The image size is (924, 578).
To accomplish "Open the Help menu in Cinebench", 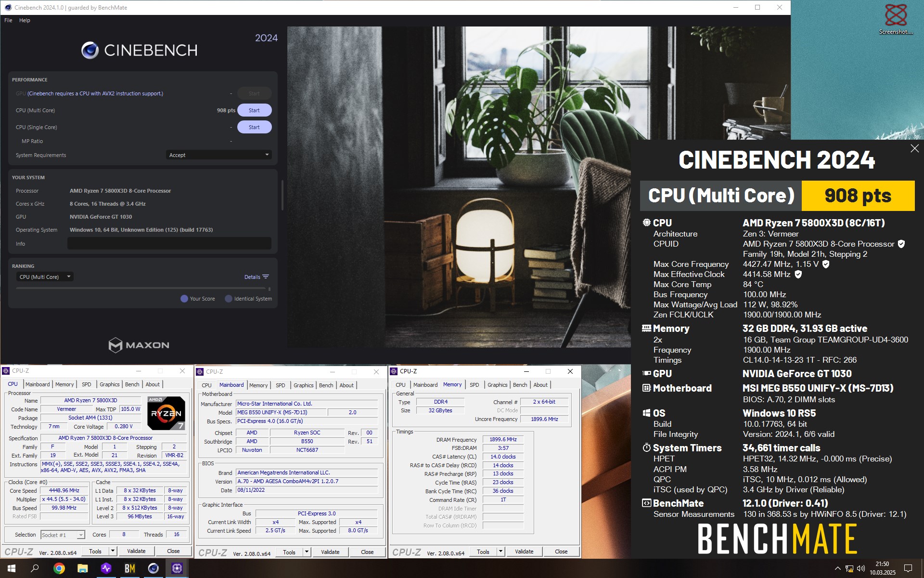I will tap(25, 20).
